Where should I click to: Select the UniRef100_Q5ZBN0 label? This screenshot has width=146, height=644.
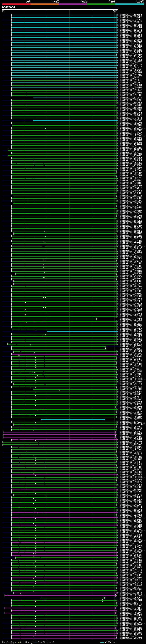pos(131,223)
